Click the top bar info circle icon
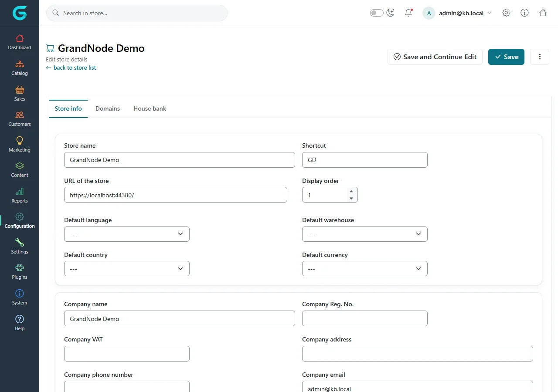The width and height of the screenshot is (558, 392). pos(524,13)
